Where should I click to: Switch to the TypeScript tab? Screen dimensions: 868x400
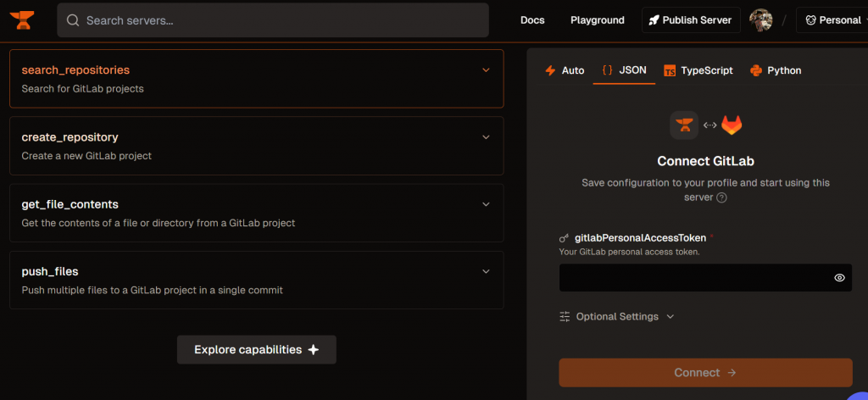coord(698,70)
